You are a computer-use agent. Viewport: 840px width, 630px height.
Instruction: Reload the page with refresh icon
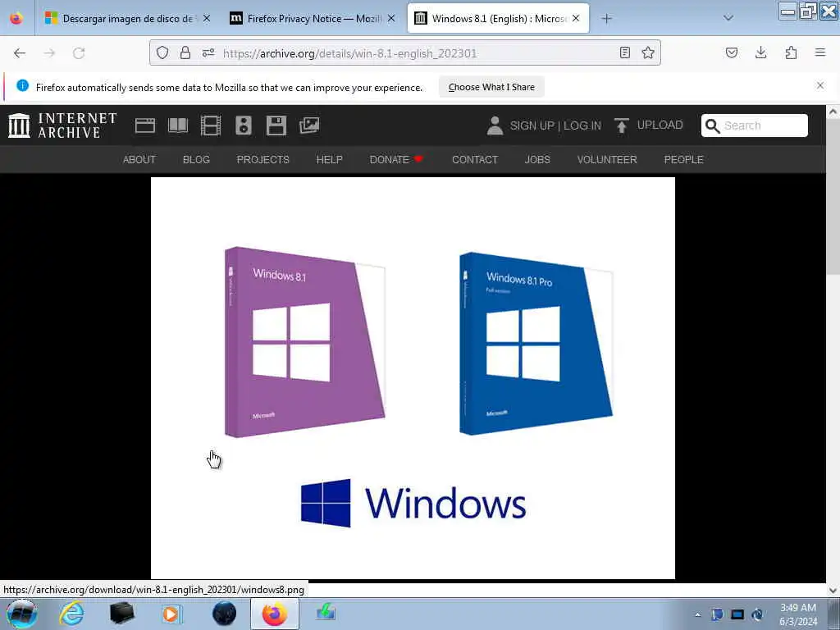(x=79, y=53)
